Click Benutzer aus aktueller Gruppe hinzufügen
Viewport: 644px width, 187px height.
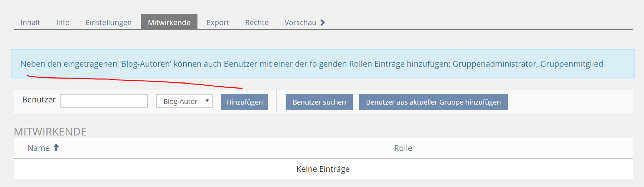click(433, 102)
